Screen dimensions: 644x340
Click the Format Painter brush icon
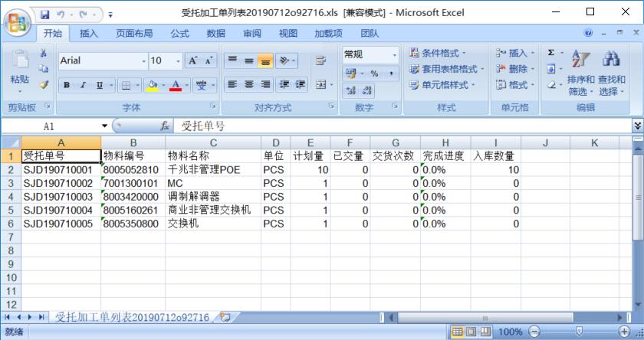(44, 85)
